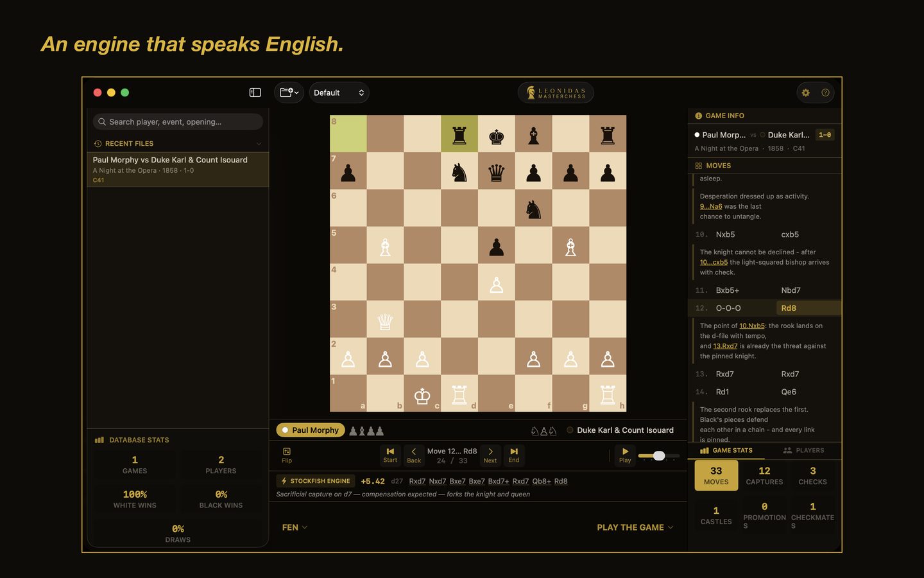Go to Next move
The width and height of the screenshot is (924, 578).
490,455
